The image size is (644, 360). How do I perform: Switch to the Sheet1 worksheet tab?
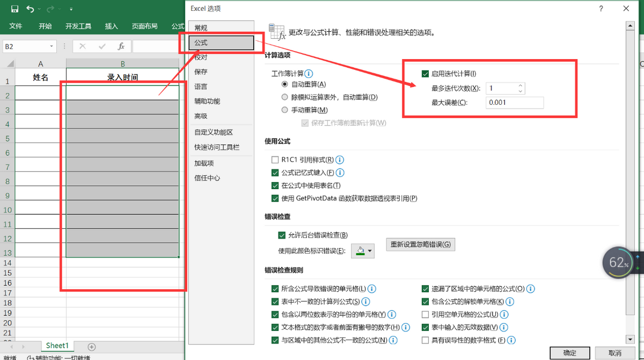[x=57, y=346]
